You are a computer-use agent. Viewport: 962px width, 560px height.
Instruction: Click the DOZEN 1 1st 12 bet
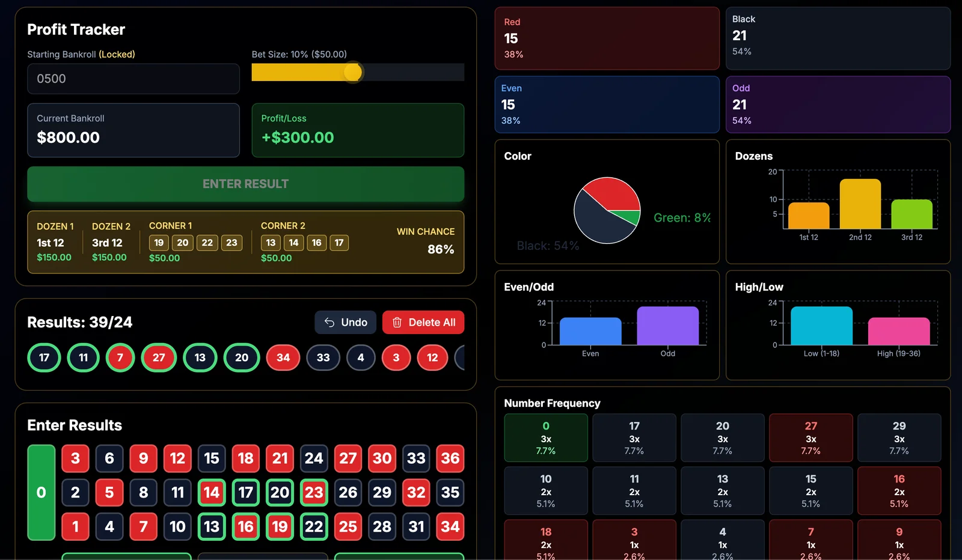[x=54, y=242]
